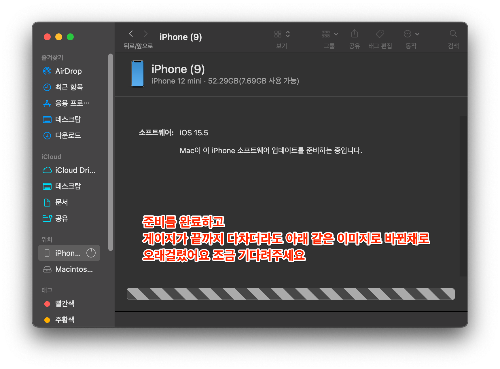This screenshot has height=369, width=500.
Task: Click the iCloud section header
Action: click(51, 157)
